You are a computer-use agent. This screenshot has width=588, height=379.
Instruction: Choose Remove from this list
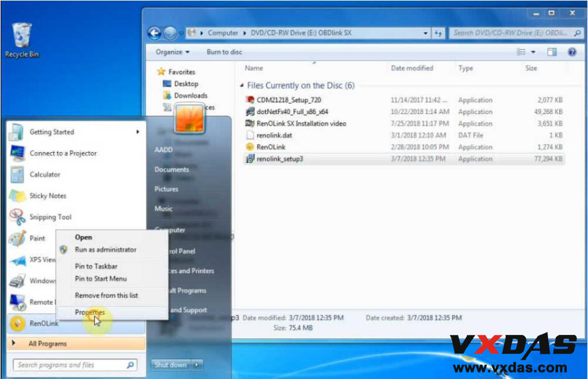coord(106,296)
